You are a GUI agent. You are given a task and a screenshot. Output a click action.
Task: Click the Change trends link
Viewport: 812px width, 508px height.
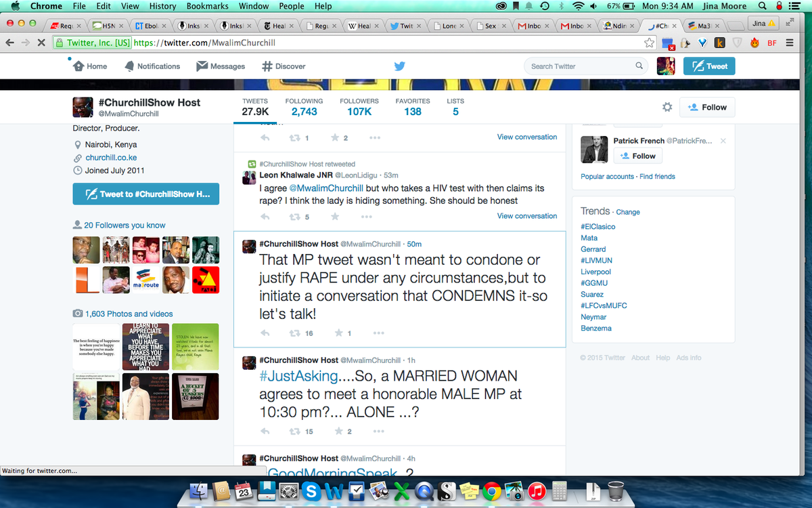(x=628, y=212)
